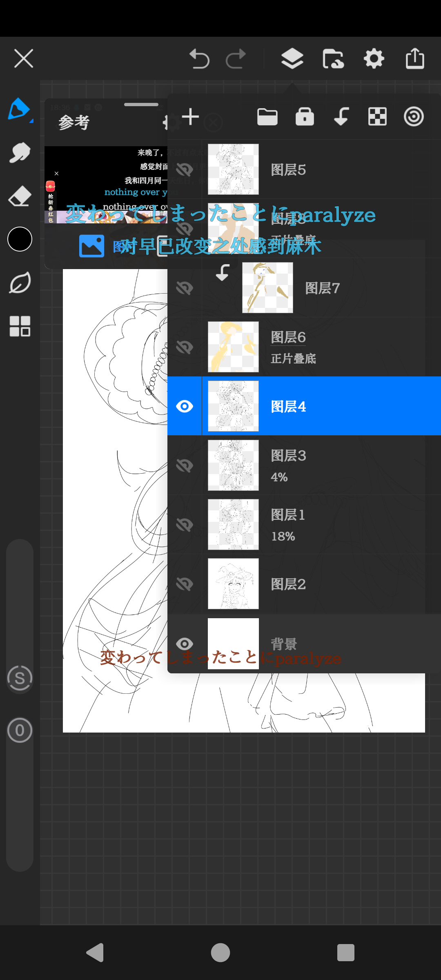
Task: Select layer 图层2 in layer list
Action: click(327, 584)
